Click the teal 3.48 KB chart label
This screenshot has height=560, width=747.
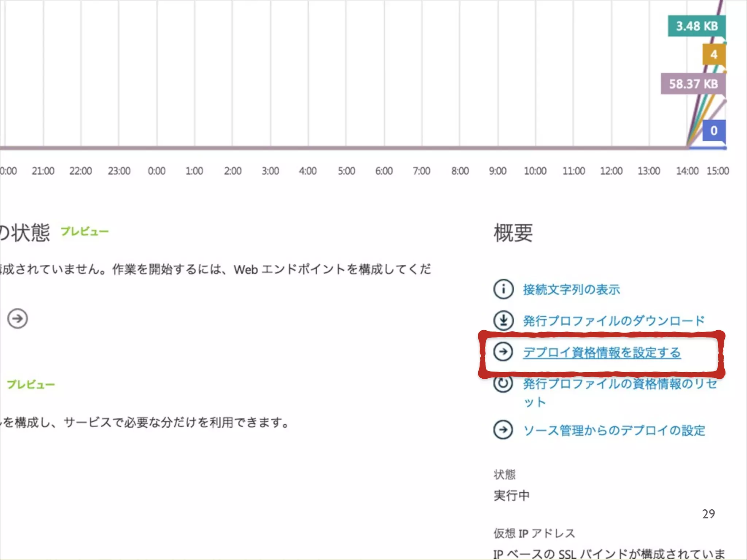(696, 26)
